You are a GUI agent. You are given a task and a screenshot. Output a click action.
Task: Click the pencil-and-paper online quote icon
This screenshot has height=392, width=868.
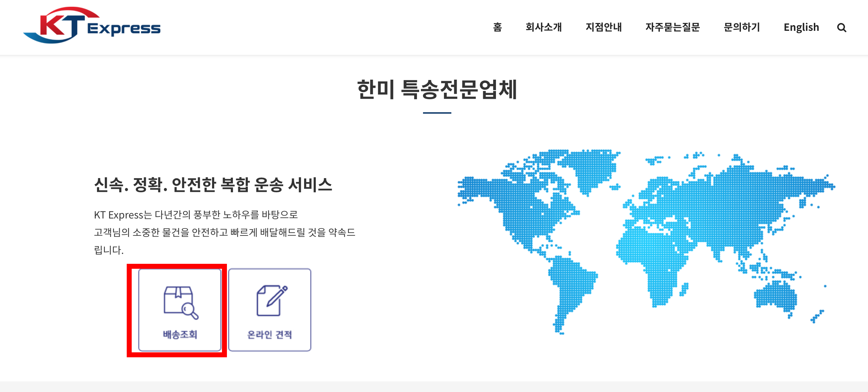271,301
